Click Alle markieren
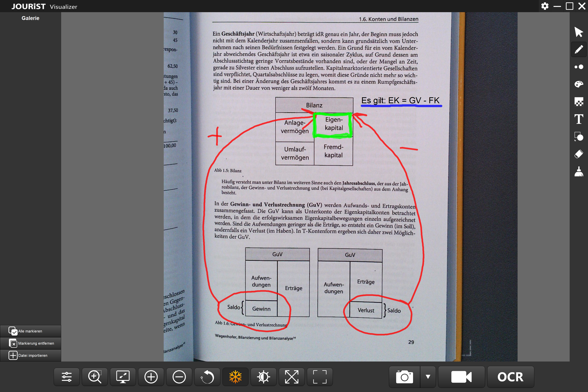The image size is (588, 392). click(30, 331)
